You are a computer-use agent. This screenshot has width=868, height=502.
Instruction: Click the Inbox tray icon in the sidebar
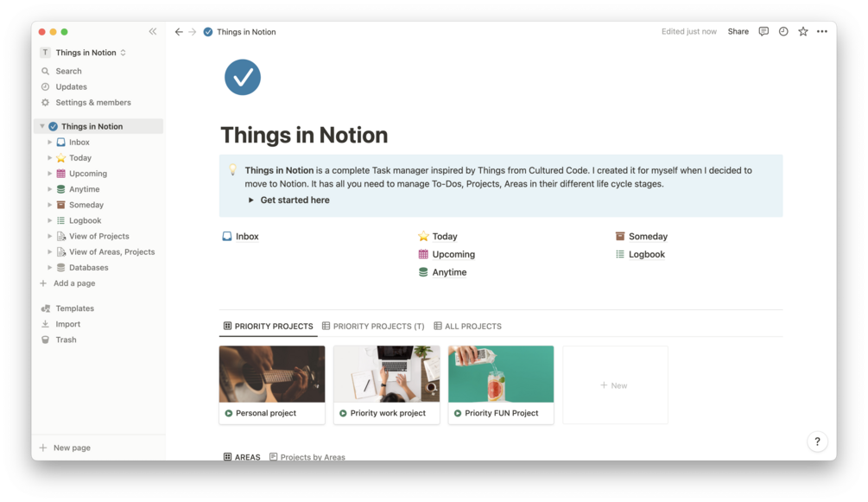(61, 143)
